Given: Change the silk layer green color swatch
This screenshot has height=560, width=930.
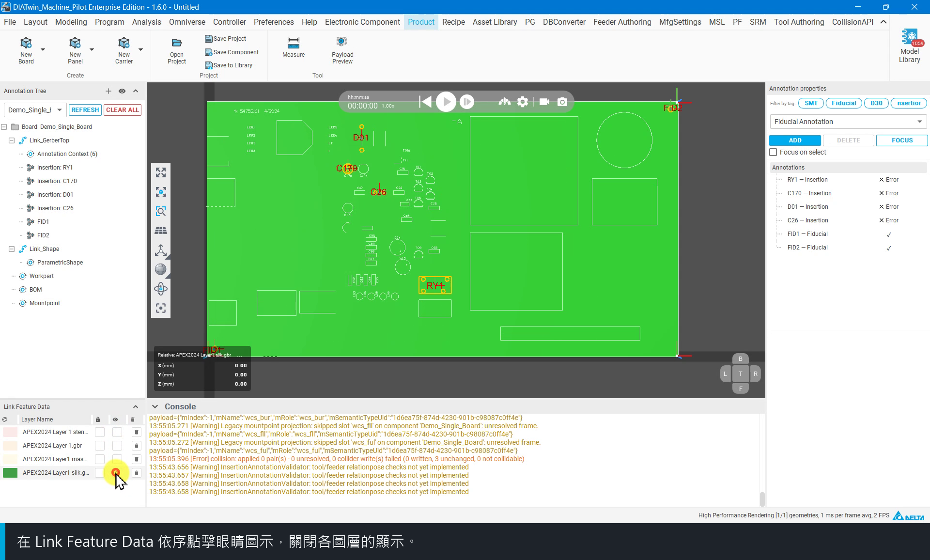Looking at the screenshot, I should point(10,473).
